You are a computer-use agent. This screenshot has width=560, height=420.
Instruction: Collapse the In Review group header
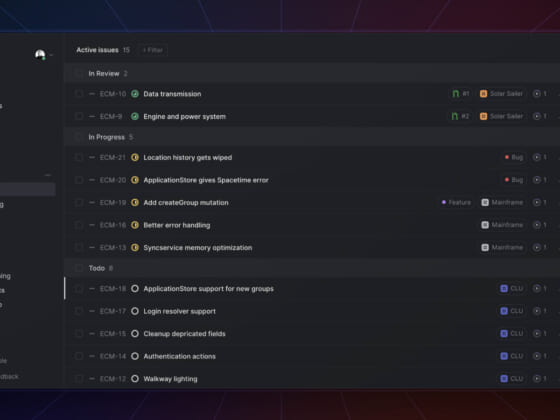[x=312, y=74]
